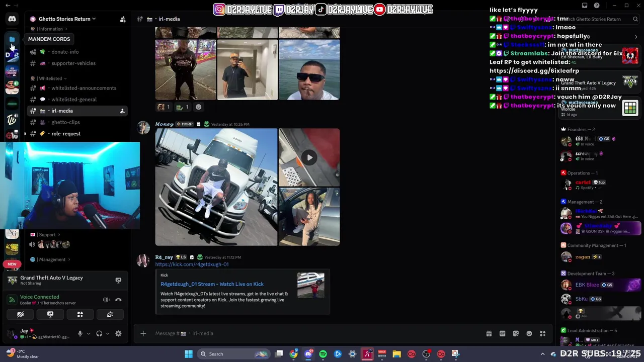This screenshot has height=362, width=644.
Task: Disconnect from voice channel
Action: pyautogui.click(x=118, y=300)
